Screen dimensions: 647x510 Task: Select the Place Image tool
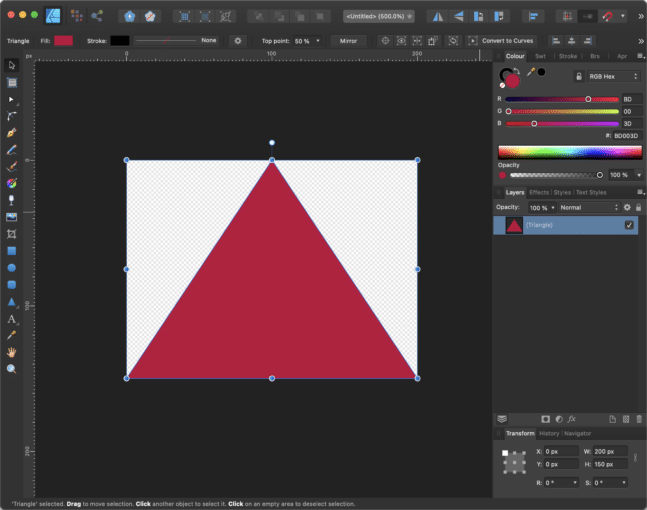click(12, 217)
